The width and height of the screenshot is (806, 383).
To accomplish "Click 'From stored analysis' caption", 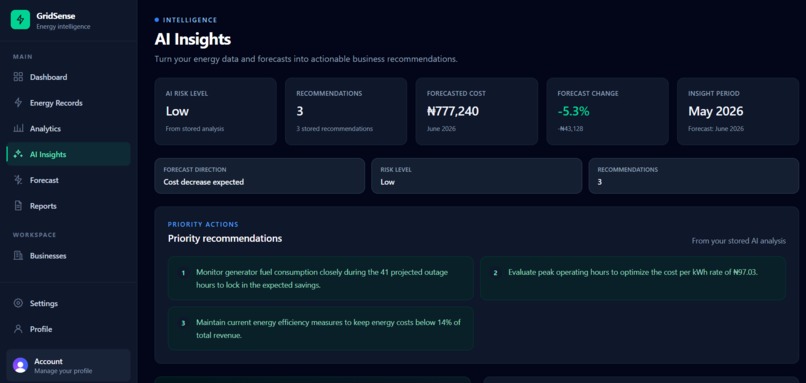I will pos(195,129).
